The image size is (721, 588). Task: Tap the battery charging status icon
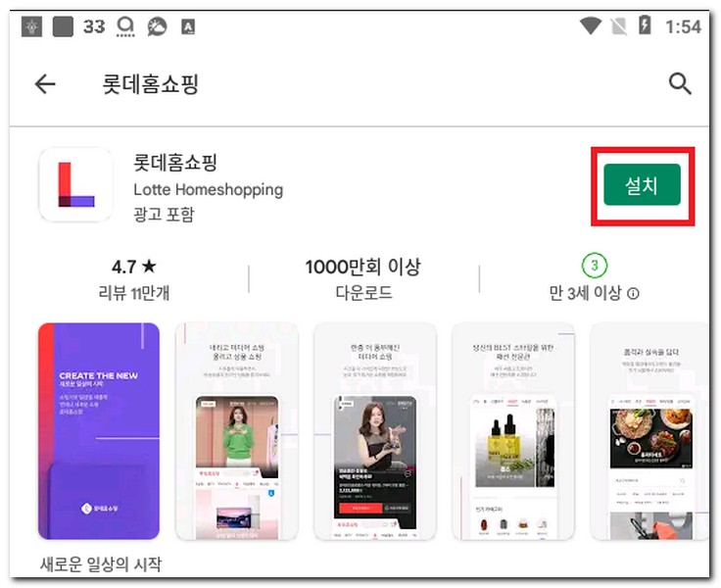[x=645, y=24]
